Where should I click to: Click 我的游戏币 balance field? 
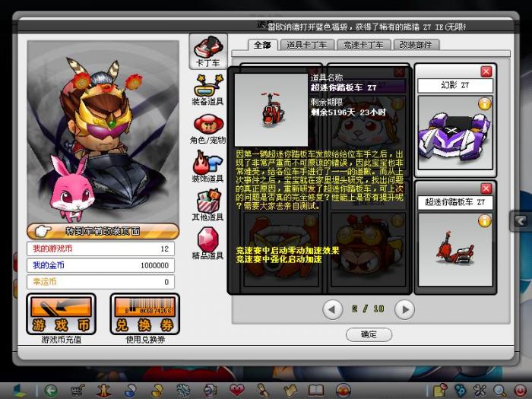tap(101, 249)
